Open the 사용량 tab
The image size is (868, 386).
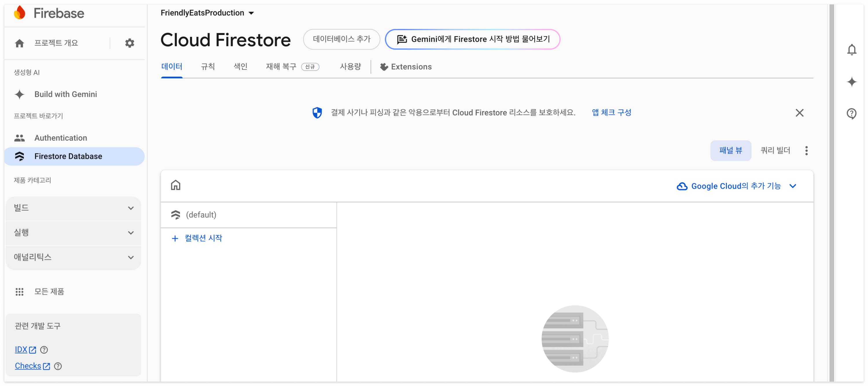pyautogui.click(x=350, y=67)
